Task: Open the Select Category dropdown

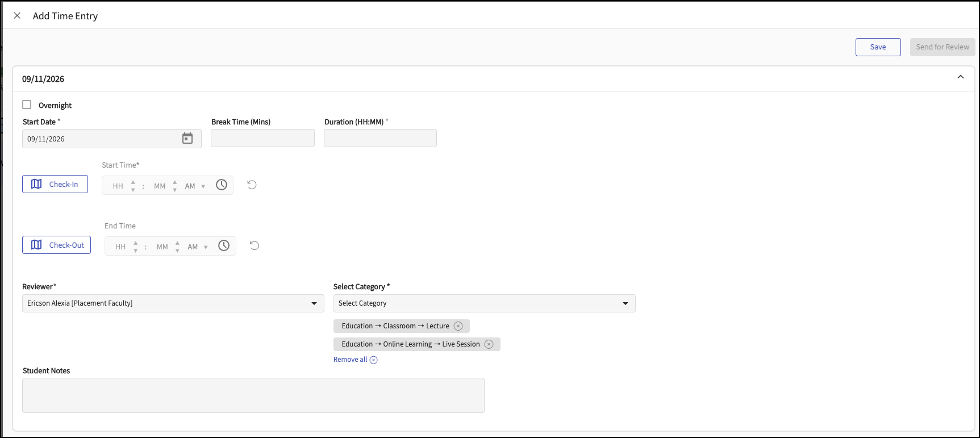Action: [x=484, y=303]
